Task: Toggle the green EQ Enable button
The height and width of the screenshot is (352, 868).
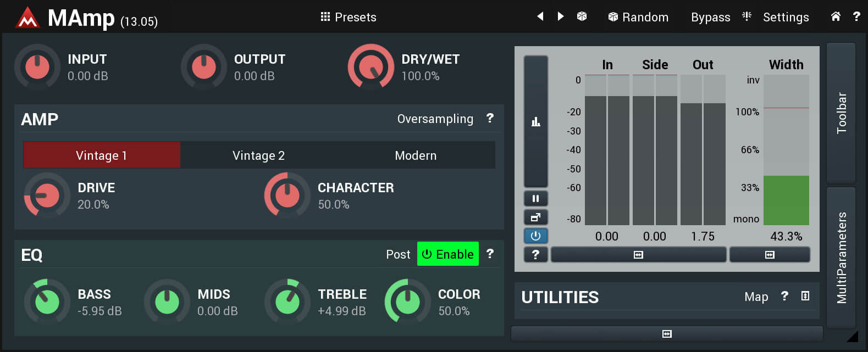Action: [x=448, y=254]
